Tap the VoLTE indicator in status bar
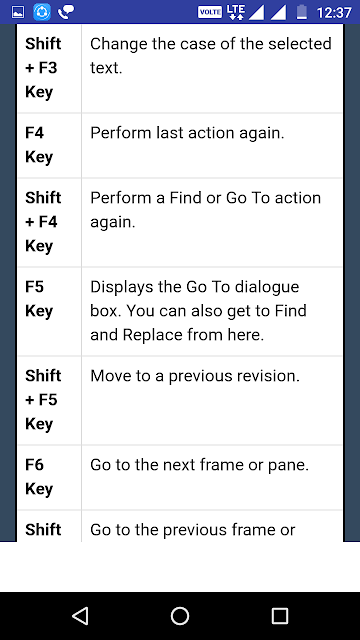Image resolution: width=360 pixels, height=640 pixels. pos(210,12)
